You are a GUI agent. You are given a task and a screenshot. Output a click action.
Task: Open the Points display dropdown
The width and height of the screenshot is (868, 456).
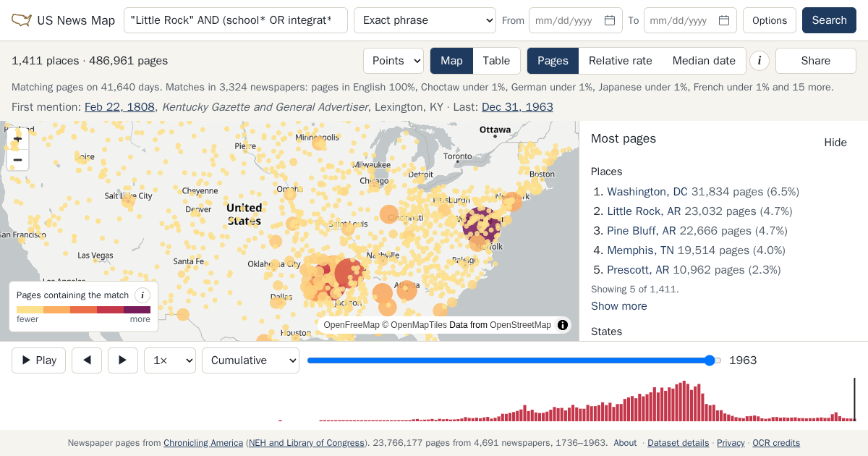[x=393, y=61]
